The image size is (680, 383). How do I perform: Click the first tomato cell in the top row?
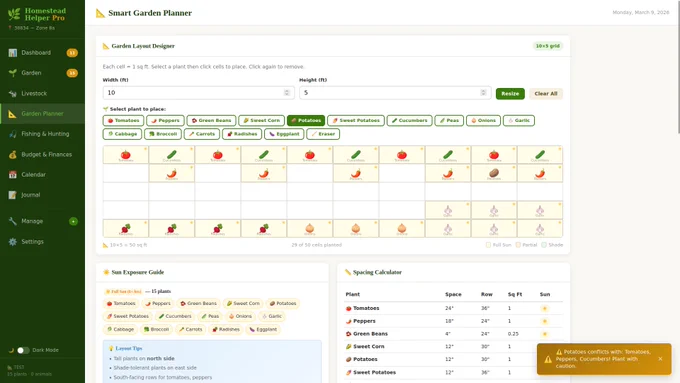tap(126, 155)
